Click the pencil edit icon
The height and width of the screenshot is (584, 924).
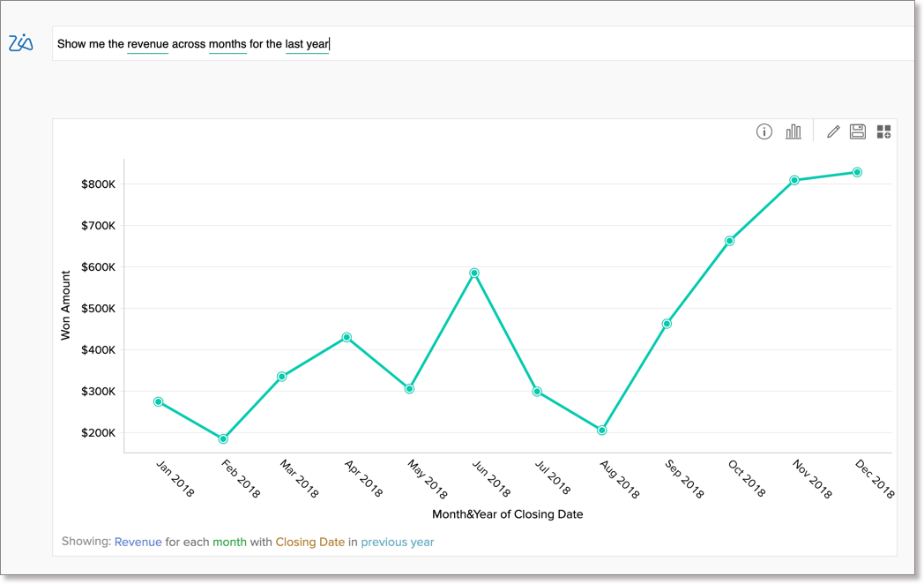(832, 131)
